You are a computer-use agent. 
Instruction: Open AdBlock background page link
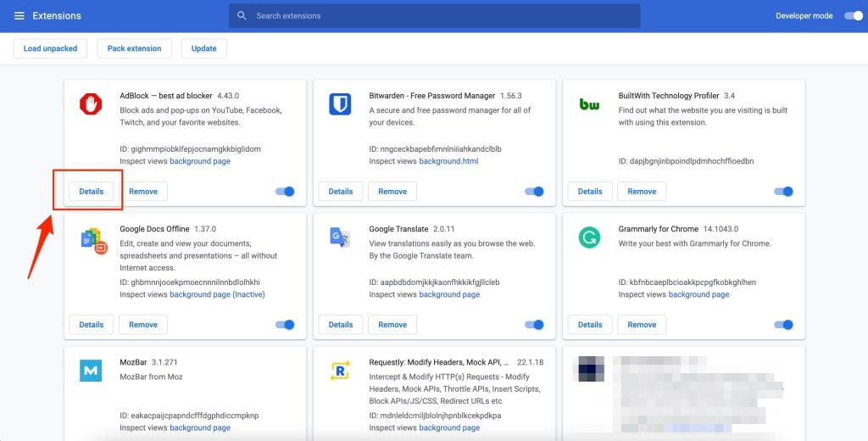click(x=200, y=161)
